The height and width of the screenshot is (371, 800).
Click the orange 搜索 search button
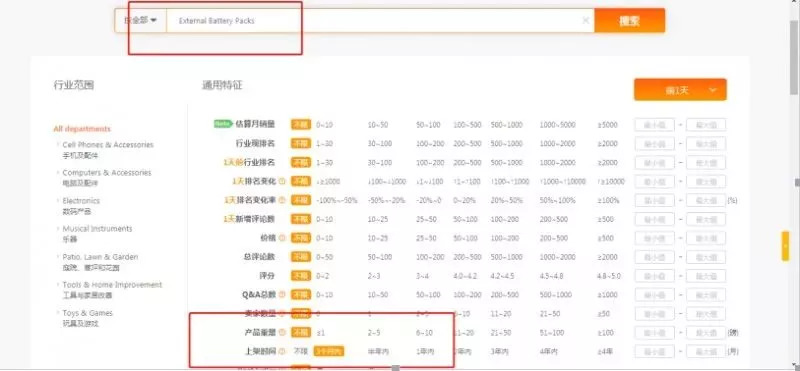click(x=630, y=20)
